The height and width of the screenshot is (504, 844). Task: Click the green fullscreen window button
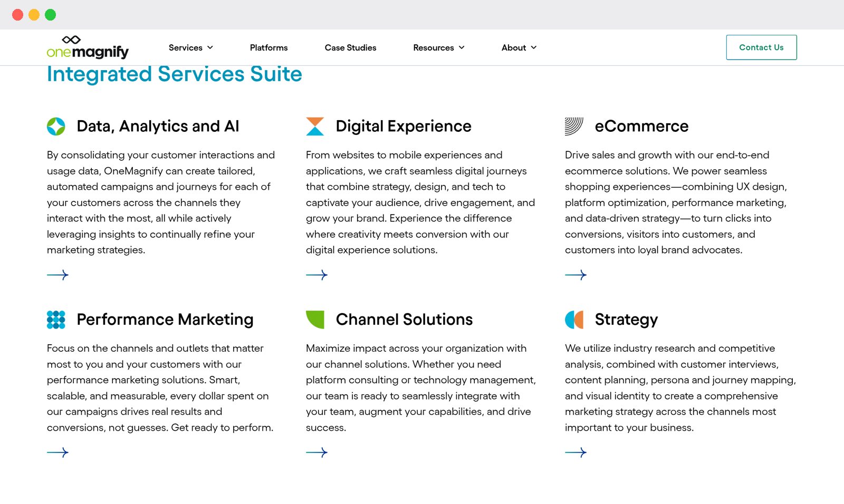51,15
